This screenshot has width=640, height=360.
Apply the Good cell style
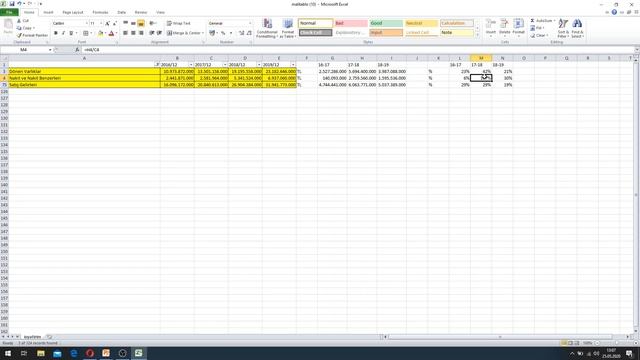(386, 23)
